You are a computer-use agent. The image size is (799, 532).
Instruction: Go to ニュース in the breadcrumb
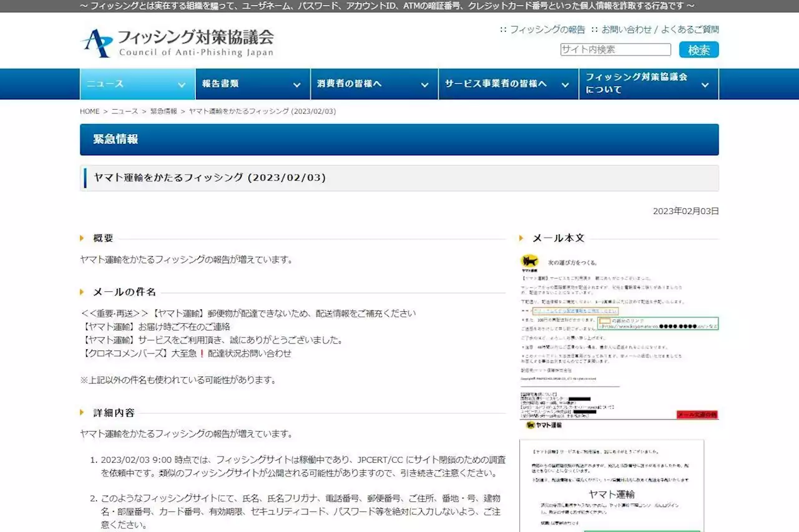pos(125,111)
